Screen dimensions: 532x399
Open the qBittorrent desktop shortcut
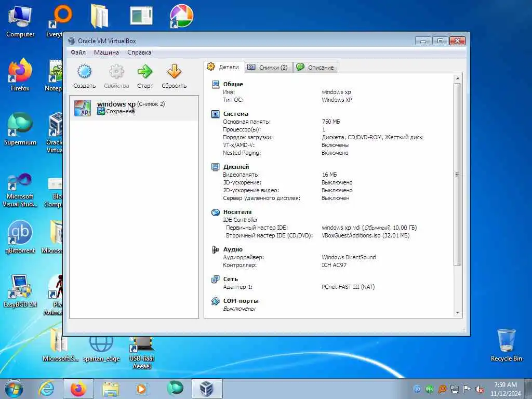[20, 237]
